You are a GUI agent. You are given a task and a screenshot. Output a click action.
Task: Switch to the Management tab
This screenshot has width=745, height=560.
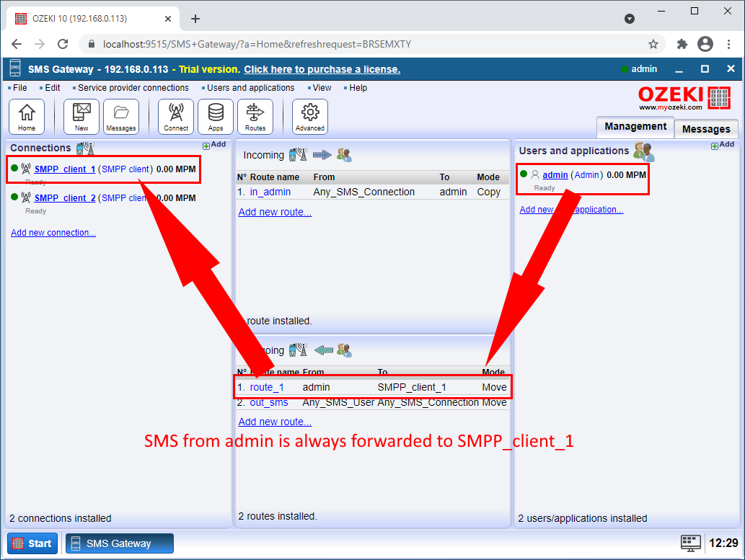(x=635, y=127)
